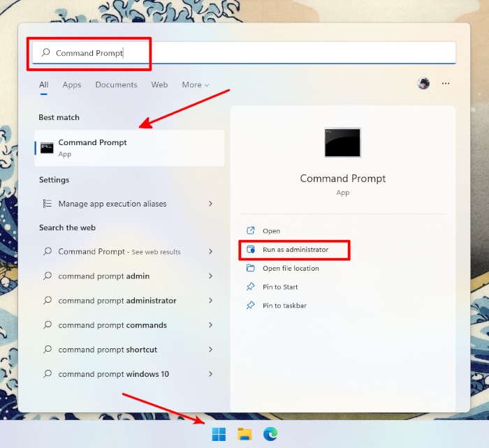The image size is (489, 448).
Task: Click Open file location
Action: [x=291, y=268]
